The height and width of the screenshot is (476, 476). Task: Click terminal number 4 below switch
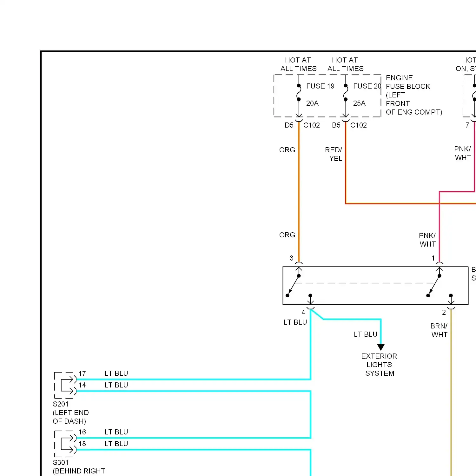[x=303, y=313]
